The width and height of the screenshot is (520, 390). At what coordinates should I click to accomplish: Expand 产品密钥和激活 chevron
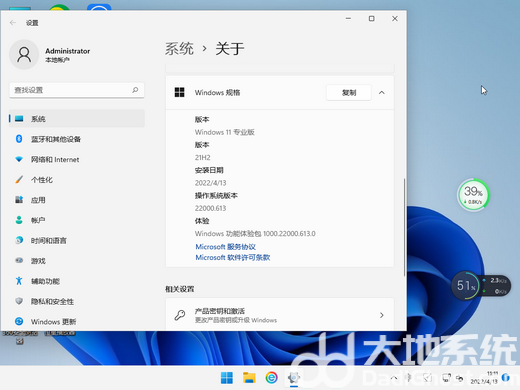(x=382, y=315)
